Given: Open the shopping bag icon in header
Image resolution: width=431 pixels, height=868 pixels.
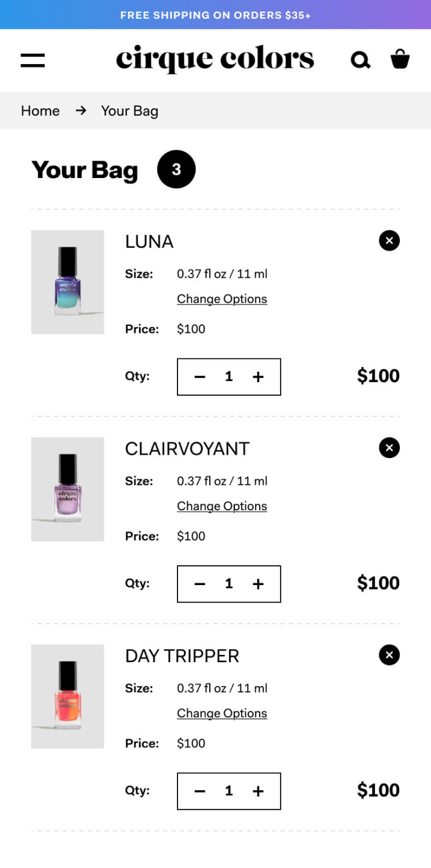Looking at the screenshot, I should coord(400,59).
